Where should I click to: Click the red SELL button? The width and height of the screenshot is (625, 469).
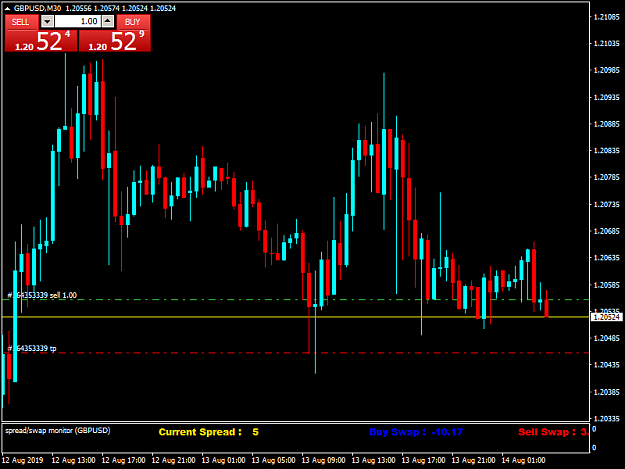pyautogui.click(x=22, y=22)
